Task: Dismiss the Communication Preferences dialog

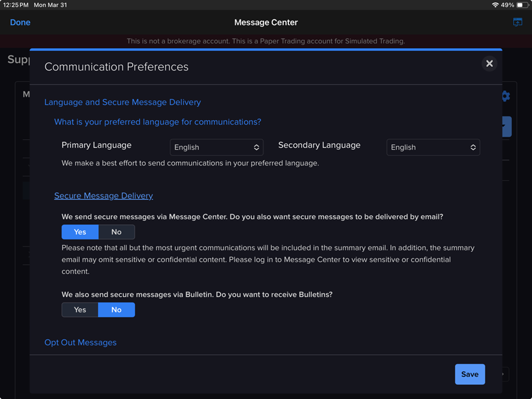Action: point(489,63)
